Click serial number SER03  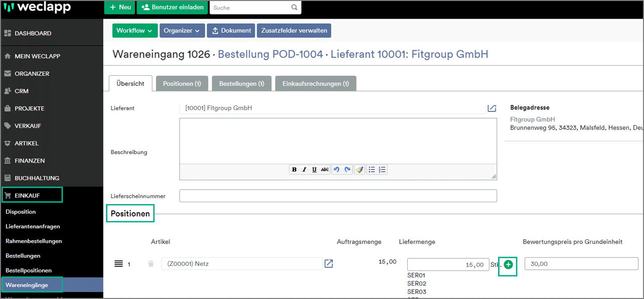(x=416, y=292)
